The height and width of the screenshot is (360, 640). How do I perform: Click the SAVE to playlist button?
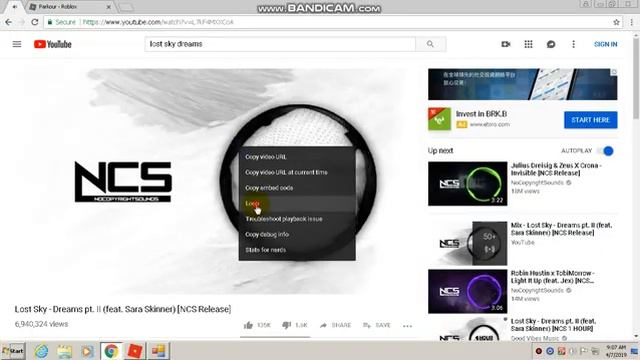(x=377, y=325)
